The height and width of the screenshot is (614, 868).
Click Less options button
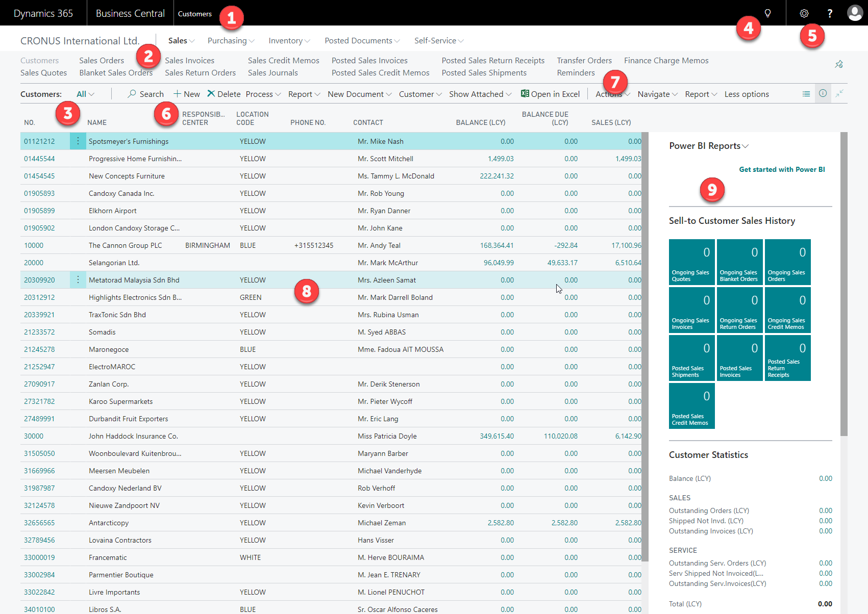coord(747,94)
